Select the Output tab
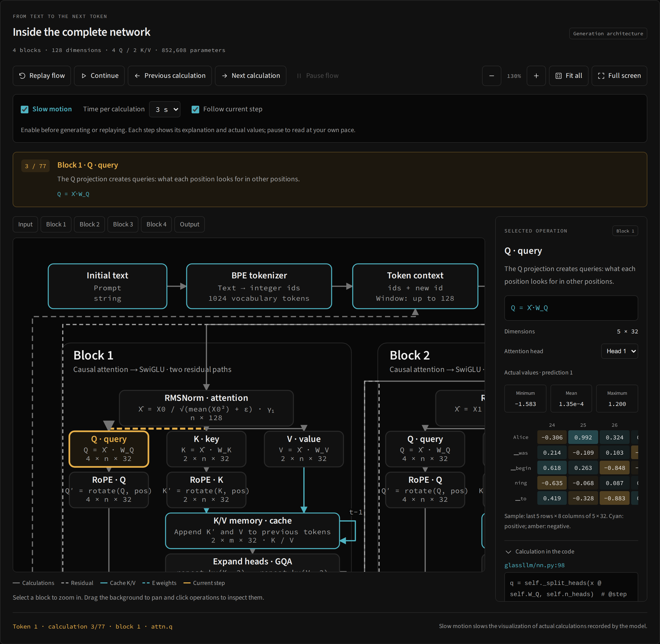The height and width of the screenshot is (644, 660). [189, 224]
